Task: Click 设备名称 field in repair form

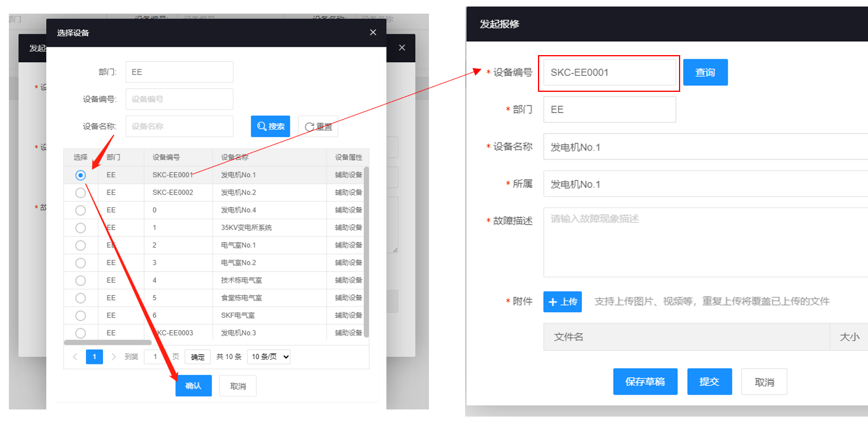Action: (x=706, y=146)
